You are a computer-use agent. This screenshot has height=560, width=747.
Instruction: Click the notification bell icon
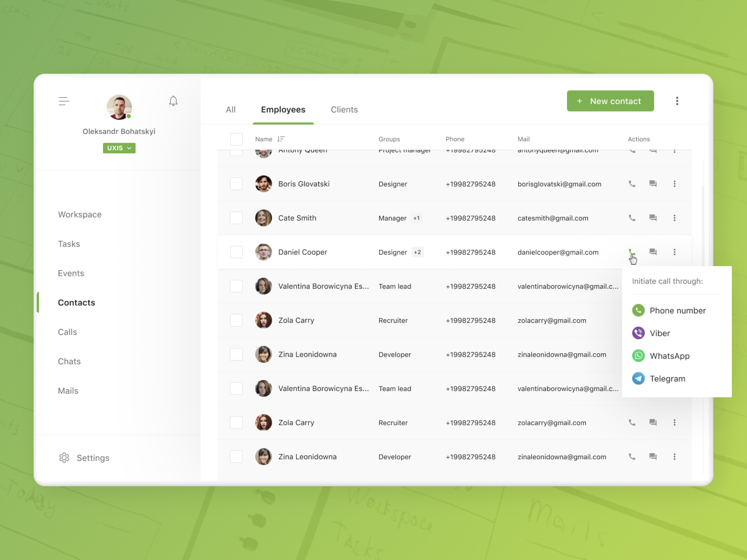(x=173, y=101)
